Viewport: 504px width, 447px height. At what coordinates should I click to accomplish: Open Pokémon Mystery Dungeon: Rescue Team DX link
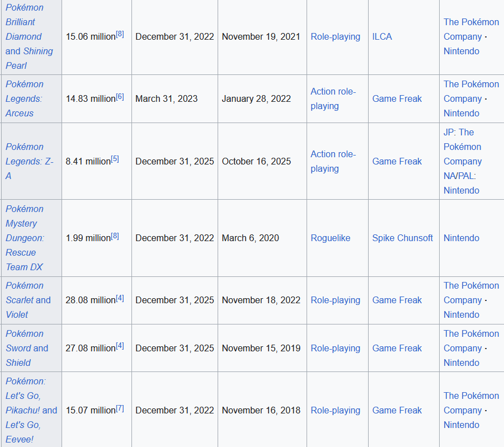click(x=25, y=238)
